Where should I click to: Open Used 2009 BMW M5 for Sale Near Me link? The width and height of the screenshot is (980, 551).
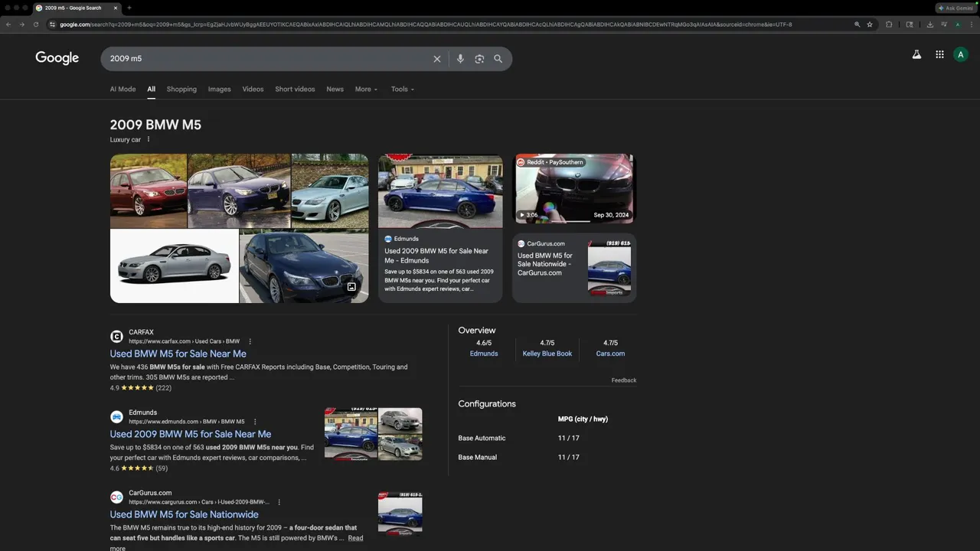pyautogui.click(x=190, y=434)
